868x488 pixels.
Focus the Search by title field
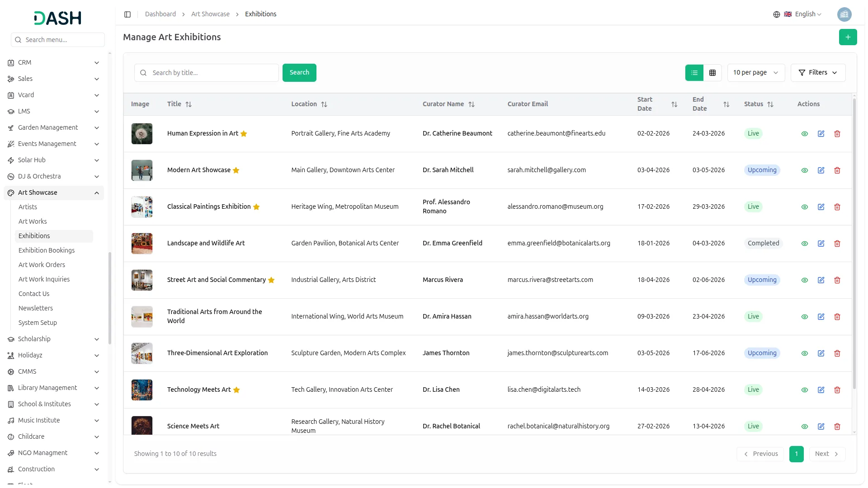click(212, 73)
